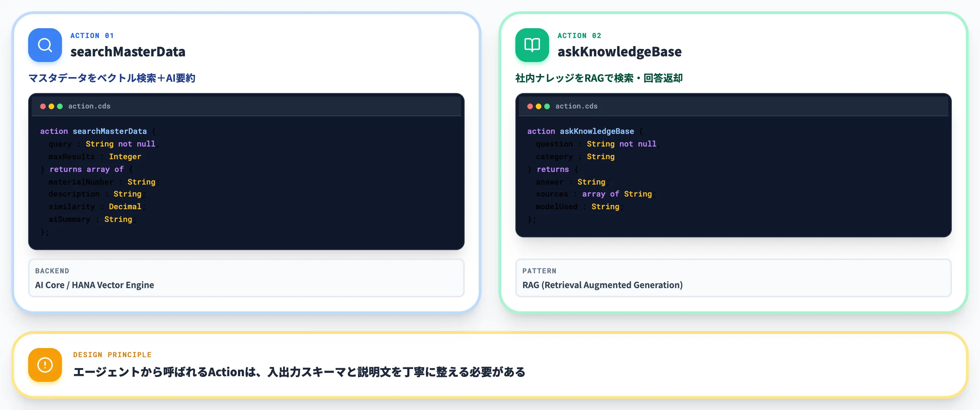Screen dimensions: 980x410
Task: Click yellow dot in searchMasterData code window
Action: (51, 106)
